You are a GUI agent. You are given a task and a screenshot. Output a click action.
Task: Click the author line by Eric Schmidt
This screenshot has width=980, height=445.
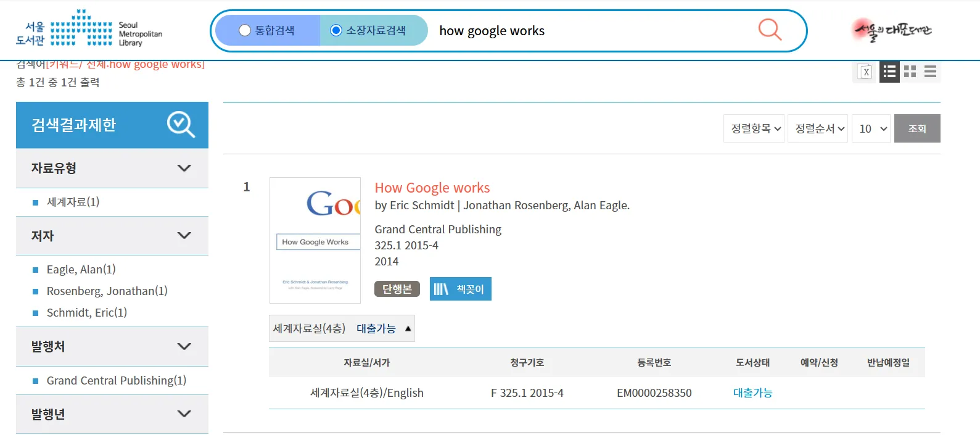click(502, 205)
